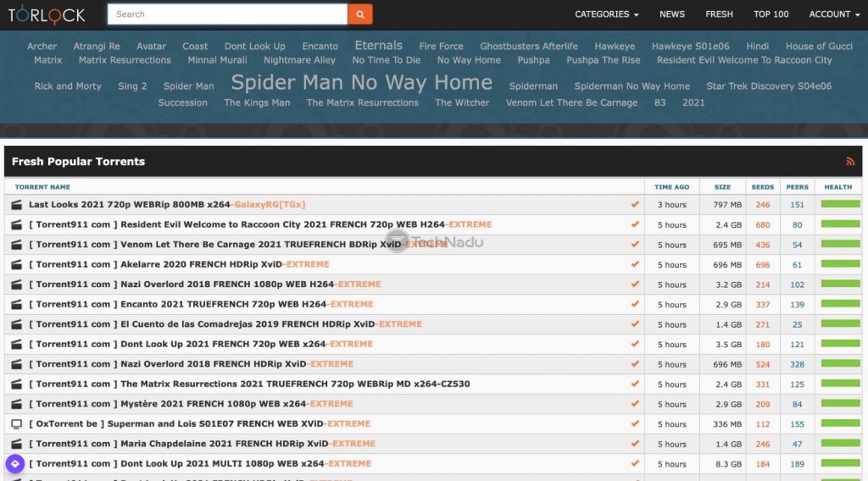Open the The Witcher tag
This screenshot has height=481, width=868.
click(462, 102)
